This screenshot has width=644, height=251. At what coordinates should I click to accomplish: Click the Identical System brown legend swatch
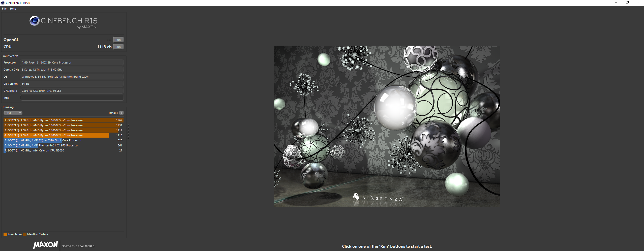pos(24,234)
